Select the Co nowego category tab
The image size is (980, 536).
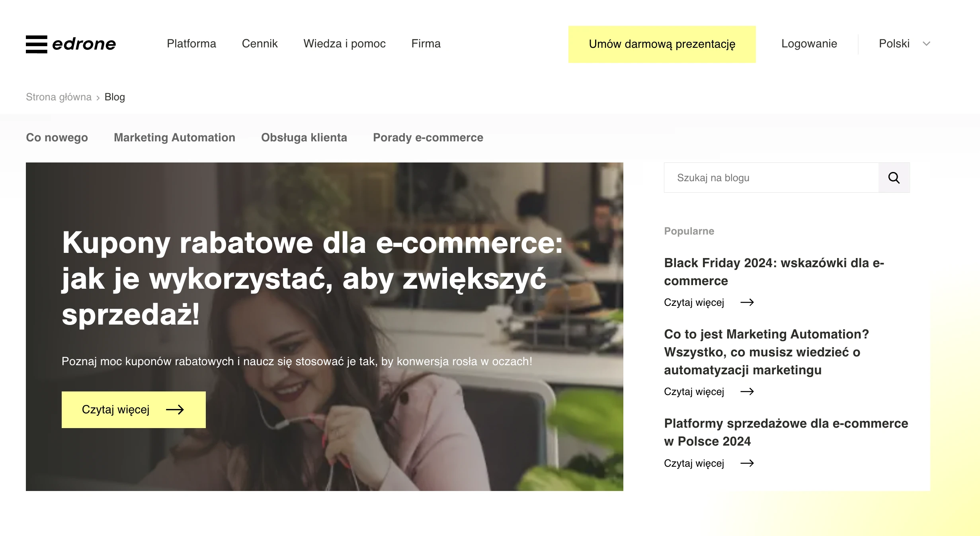[57, 137]
